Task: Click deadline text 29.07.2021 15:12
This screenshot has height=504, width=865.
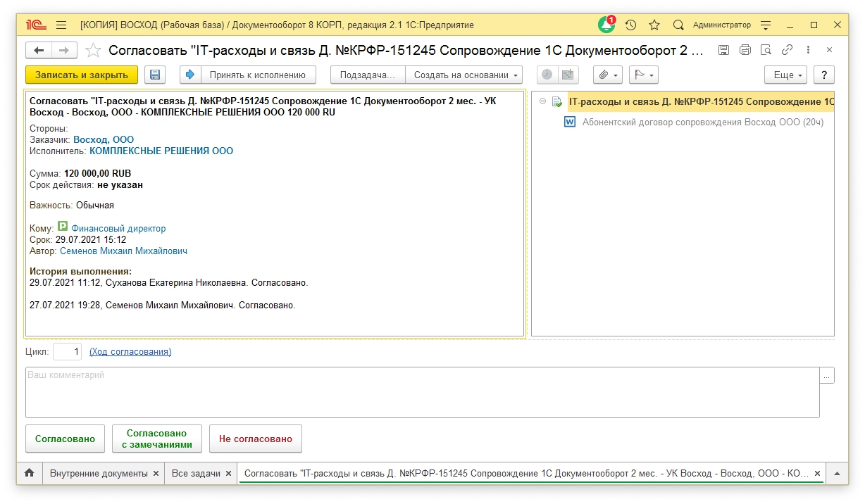Action: click(91, 239)
